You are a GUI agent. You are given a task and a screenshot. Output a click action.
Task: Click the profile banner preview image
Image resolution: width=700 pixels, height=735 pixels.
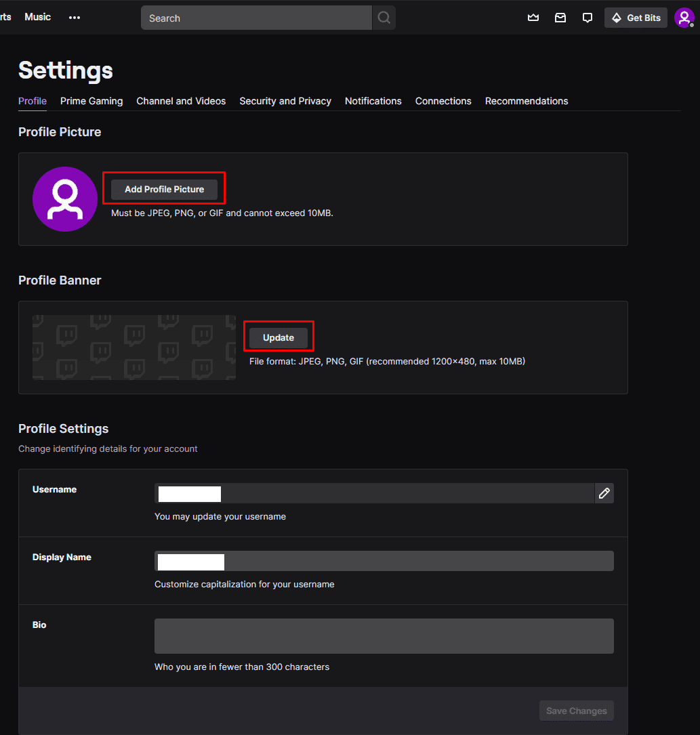tap(134, 348)
